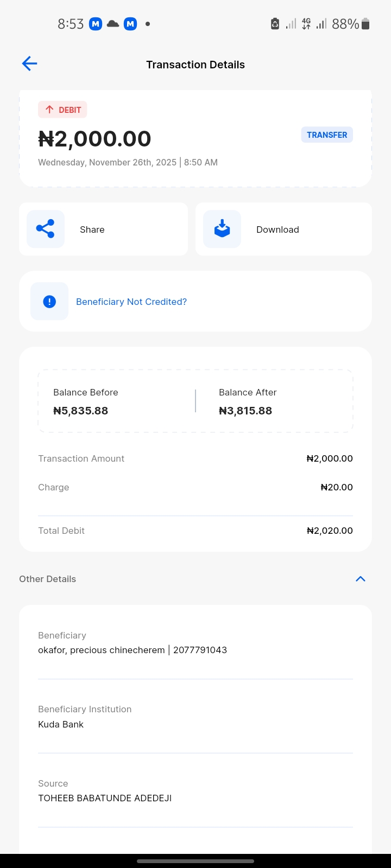This screenshot has width=391, height=868.
Task: Tap the TRANSFER tag
Action: pos(327,135)
